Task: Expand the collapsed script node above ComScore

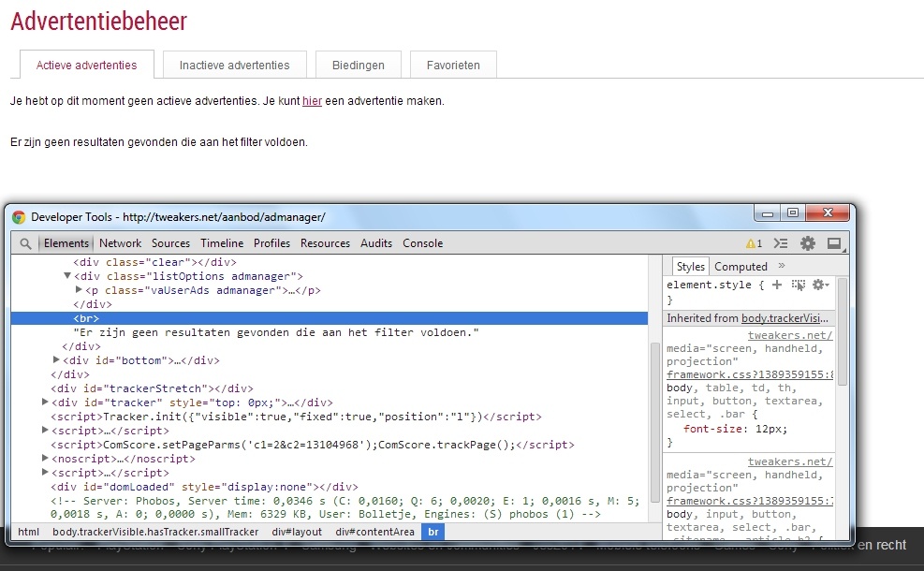Action: click(x=45, y=431)
